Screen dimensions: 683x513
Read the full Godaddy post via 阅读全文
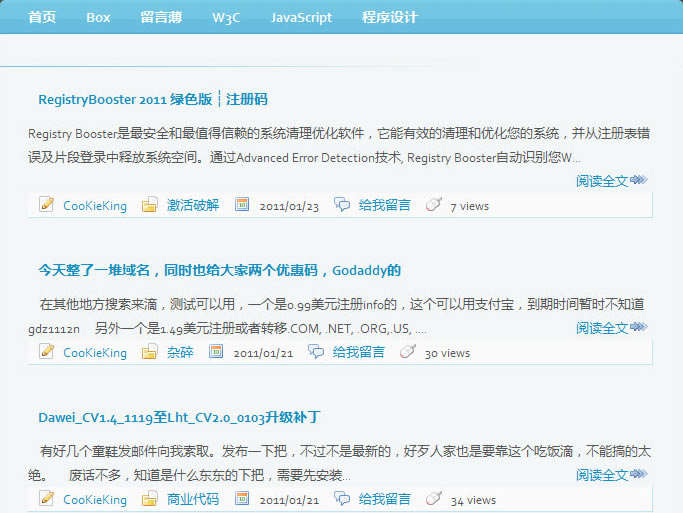[x=602, y=328]
